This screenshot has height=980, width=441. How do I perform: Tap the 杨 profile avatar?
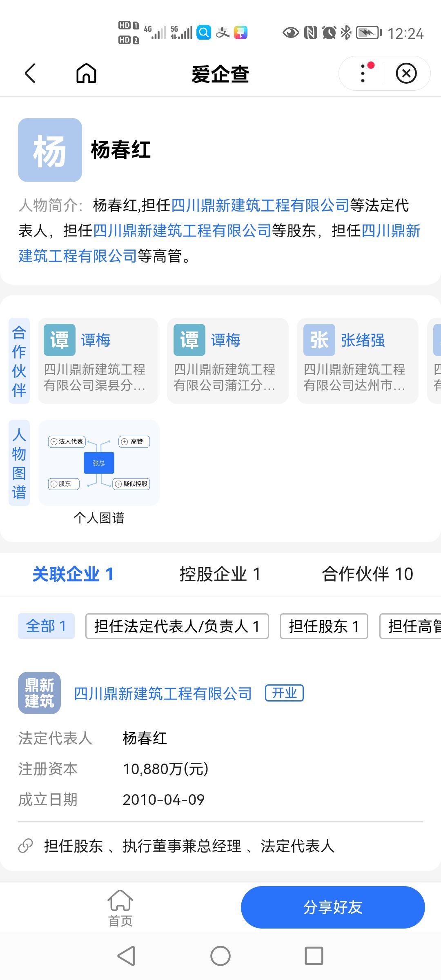(x=50, y=150)
